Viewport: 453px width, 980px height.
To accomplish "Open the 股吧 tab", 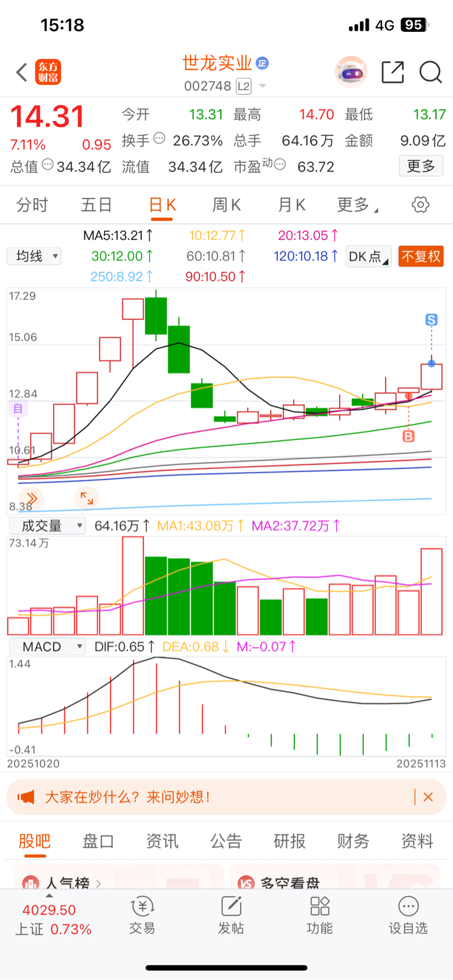I will click(x=34, y=841).
